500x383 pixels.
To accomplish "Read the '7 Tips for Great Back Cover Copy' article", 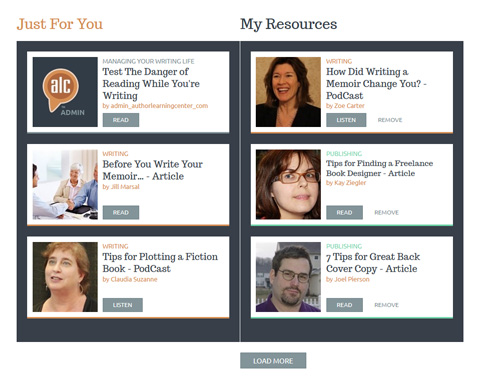I will [x=344, y=305].
